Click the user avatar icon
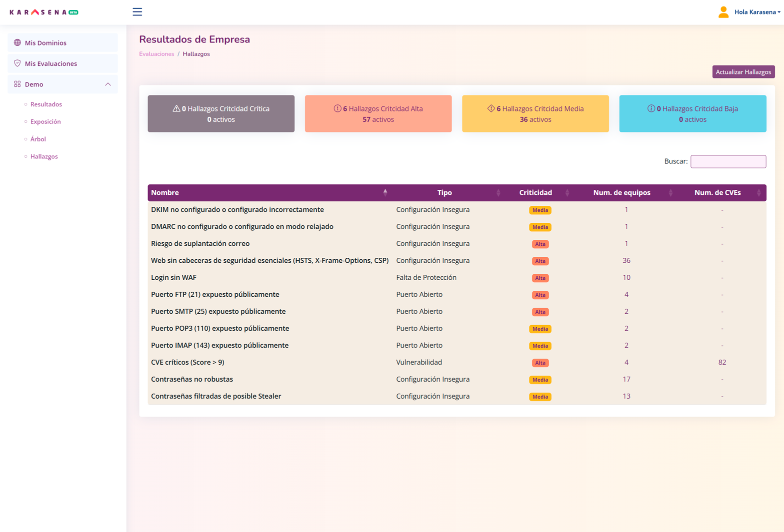784x532 pixels. coord(723,12)
